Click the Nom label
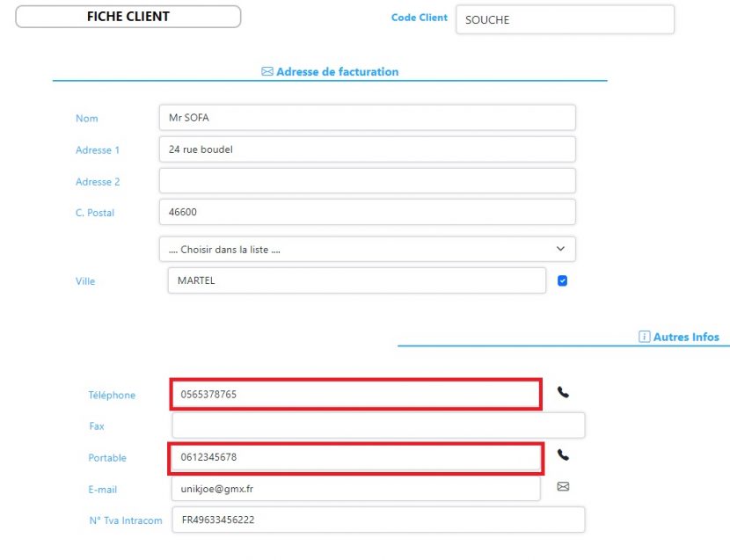This screenshot has height=560, width=730. coord(87,118)
